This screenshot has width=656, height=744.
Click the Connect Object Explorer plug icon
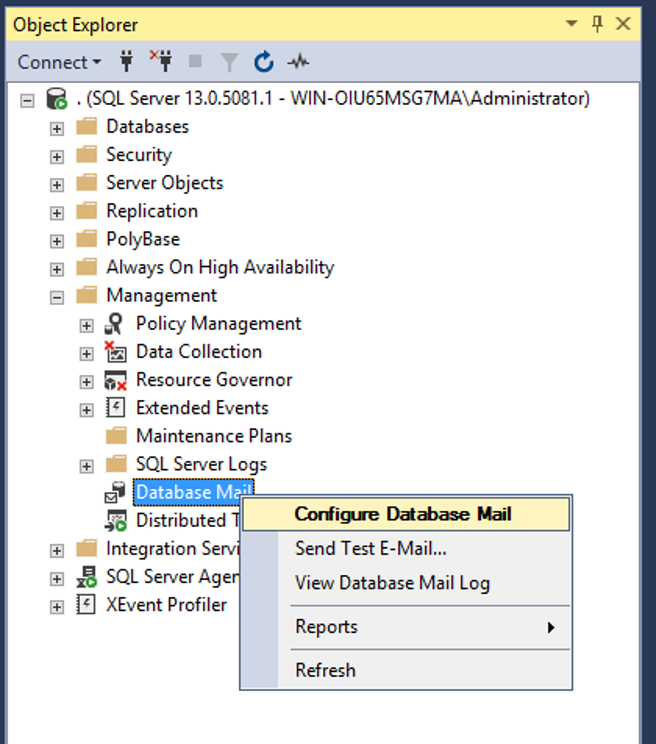tap(126, 62)
